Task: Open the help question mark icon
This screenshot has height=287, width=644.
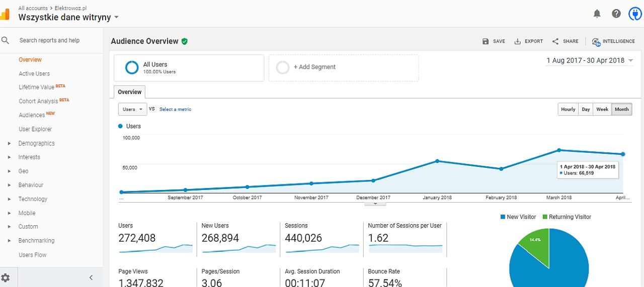Action: click(x=616, y=14)
